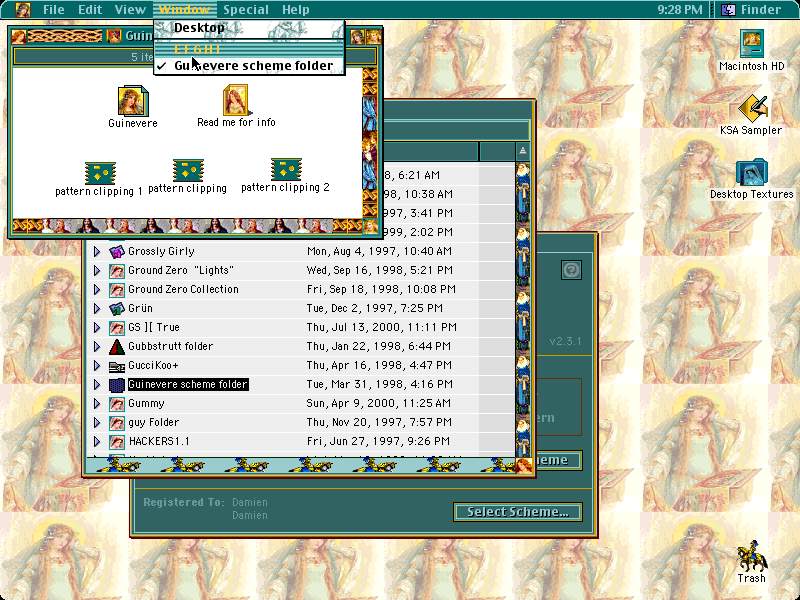Open the Edit menu
Viewport: 800px width, 600px height.
click(90, 10)
